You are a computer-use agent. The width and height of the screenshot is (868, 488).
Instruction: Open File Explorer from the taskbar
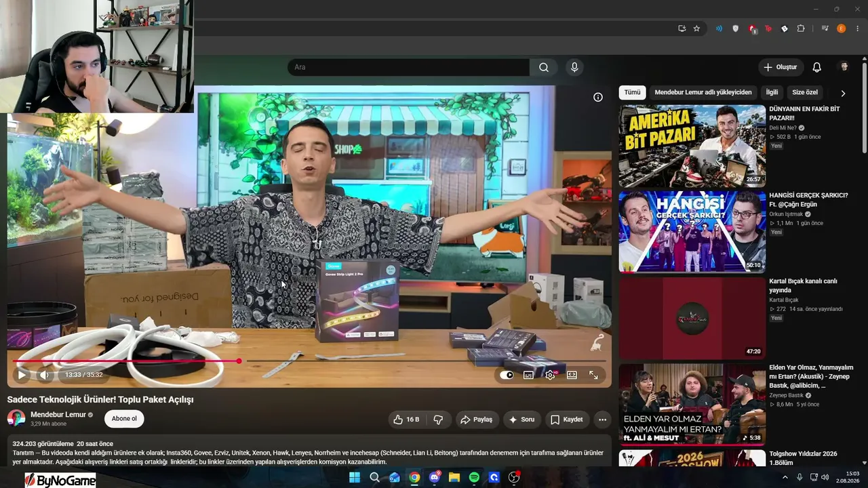pos(454,477)
